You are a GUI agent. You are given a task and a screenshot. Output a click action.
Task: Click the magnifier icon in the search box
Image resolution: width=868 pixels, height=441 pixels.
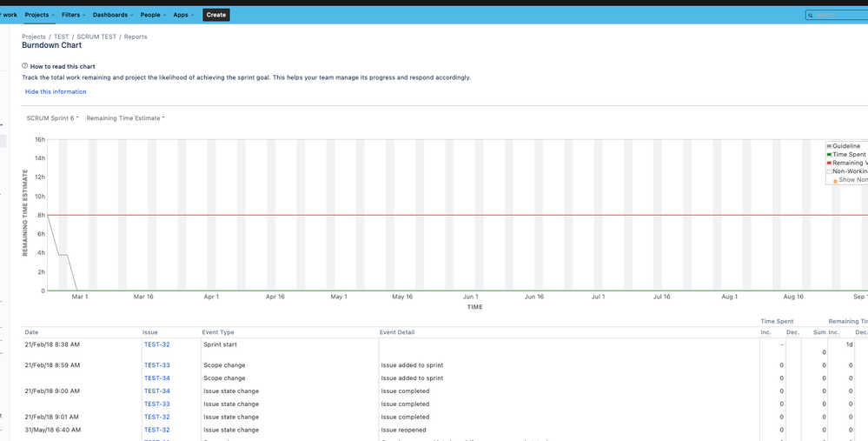[x=811, y=15]
